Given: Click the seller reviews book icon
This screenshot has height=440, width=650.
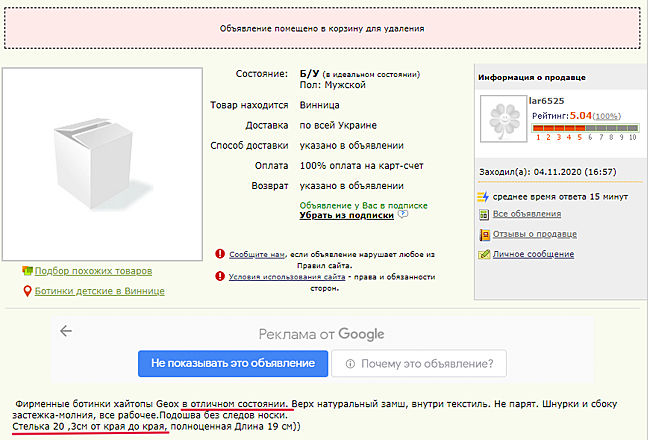Looking at the screenshot, I should pyautogui.click(x=484, y=234).
